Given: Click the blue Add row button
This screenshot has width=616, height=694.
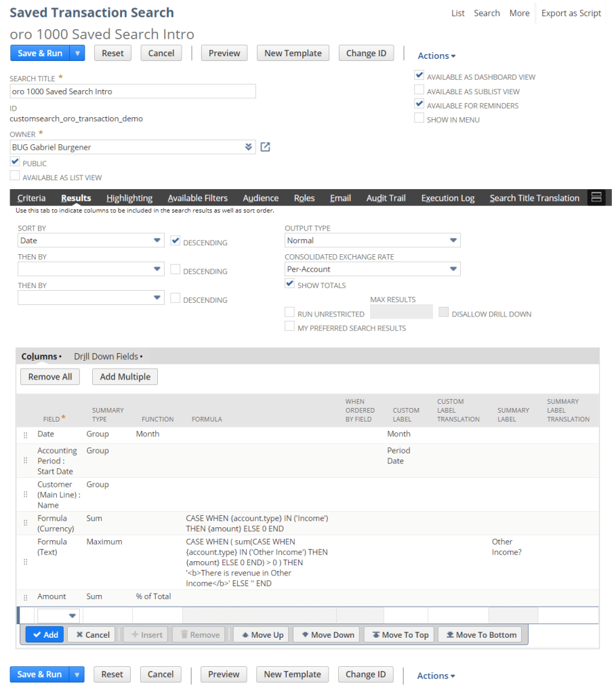Looking at the screenshot, I should pyautogui.click(x=45, y=634).
